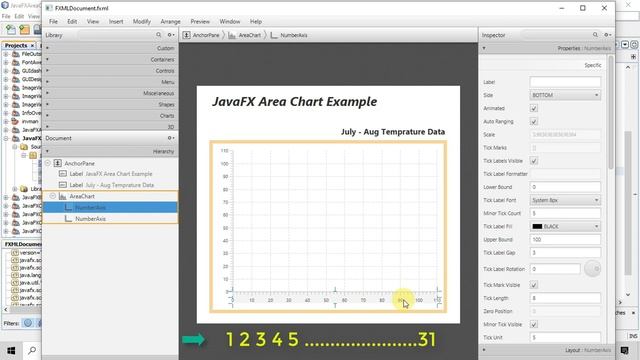The height and width of the screenshot is (360, 640).
Task: Click the Lower Bound input field
Action: tap(565, 187)
